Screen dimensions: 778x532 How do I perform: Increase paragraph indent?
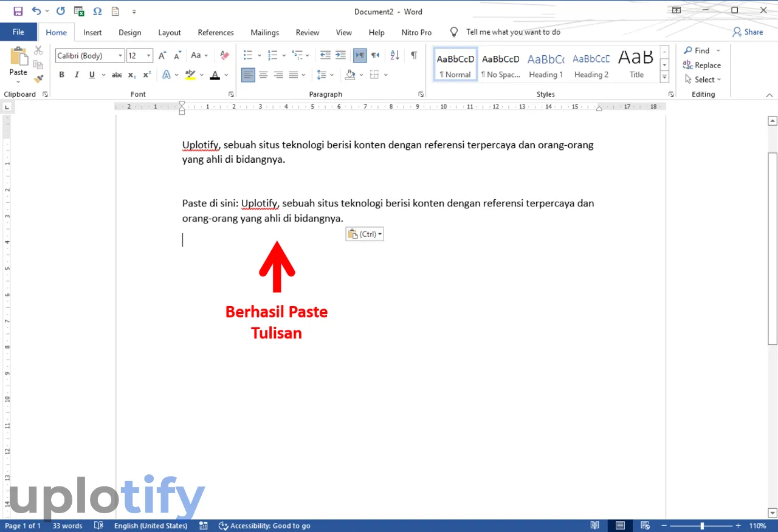[x=341, y=55]
